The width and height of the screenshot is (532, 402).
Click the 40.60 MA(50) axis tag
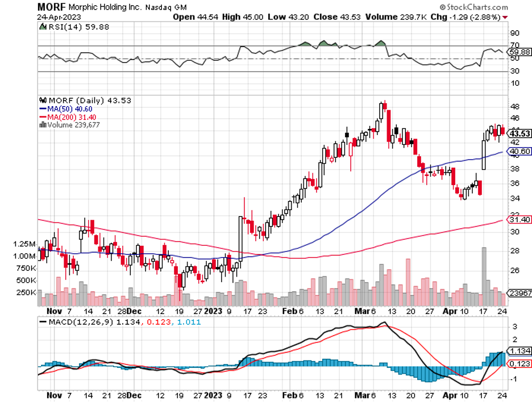pyautogui.click(x=519, y=151)
